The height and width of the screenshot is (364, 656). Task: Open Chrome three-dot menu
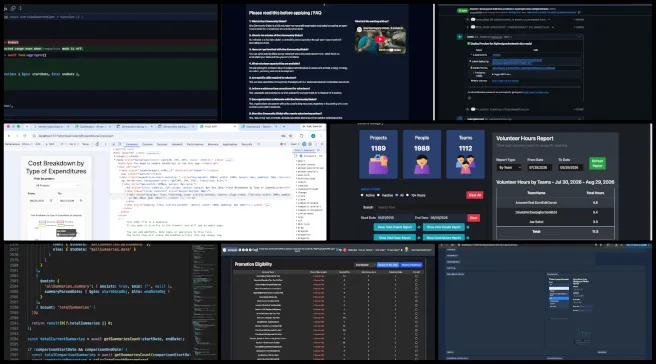tap(321, 136)
